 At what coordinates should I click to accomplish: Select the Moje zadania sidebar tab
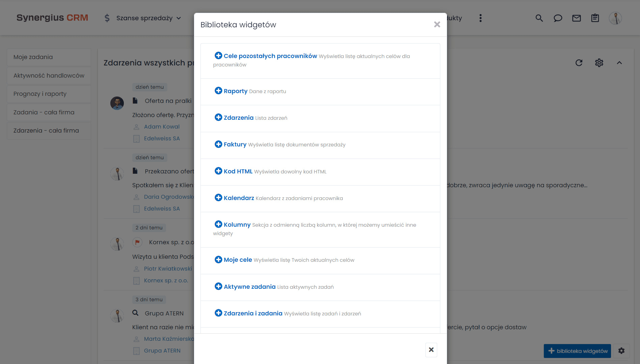(x=33, y=57)
